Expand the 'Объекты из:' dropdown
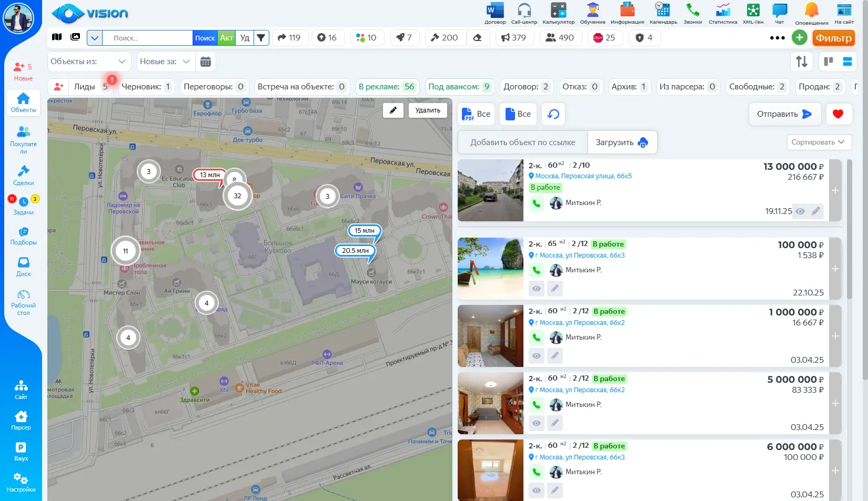 88,62
